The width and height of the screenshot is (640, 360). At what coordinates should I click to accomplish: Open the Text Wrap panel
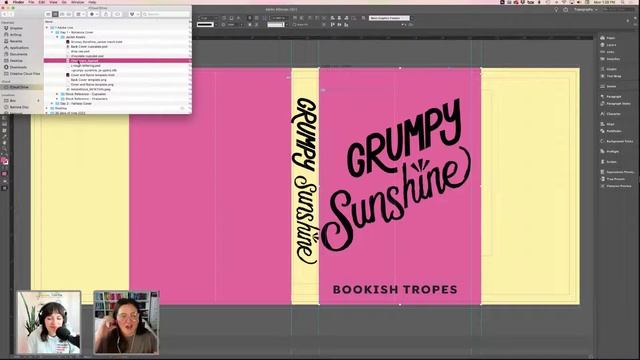[611, 76]
